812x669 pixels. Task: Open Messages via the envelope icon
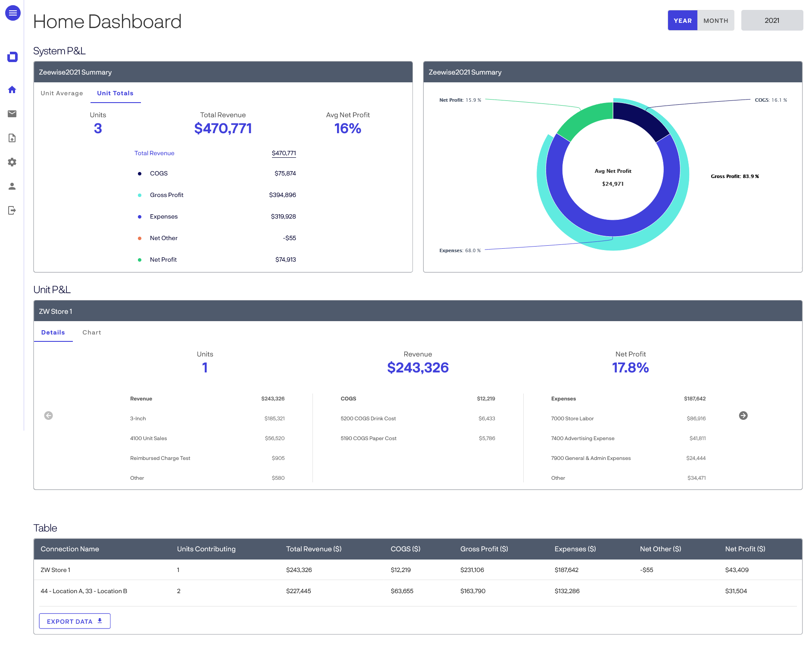pyautogui.click(x=12, y=113)
